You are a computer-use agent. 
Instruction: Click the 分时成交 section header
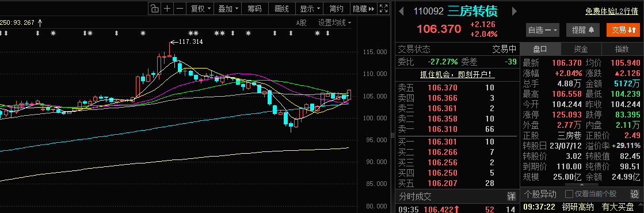click(x=415, y=197)
